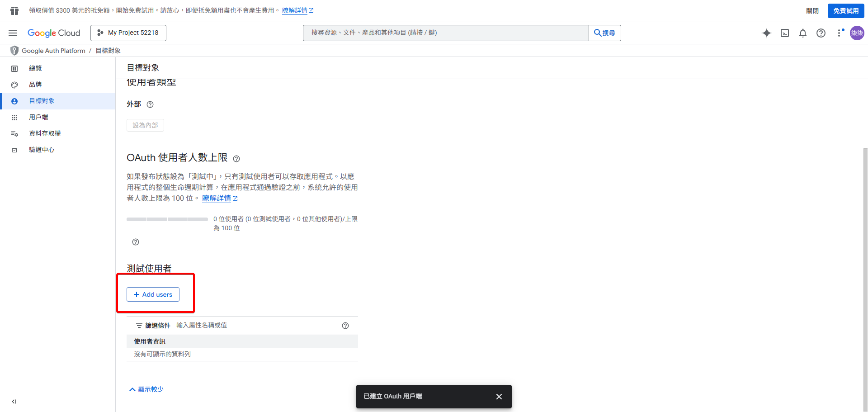Switch to the 品牌 sidebar tab

35,84
